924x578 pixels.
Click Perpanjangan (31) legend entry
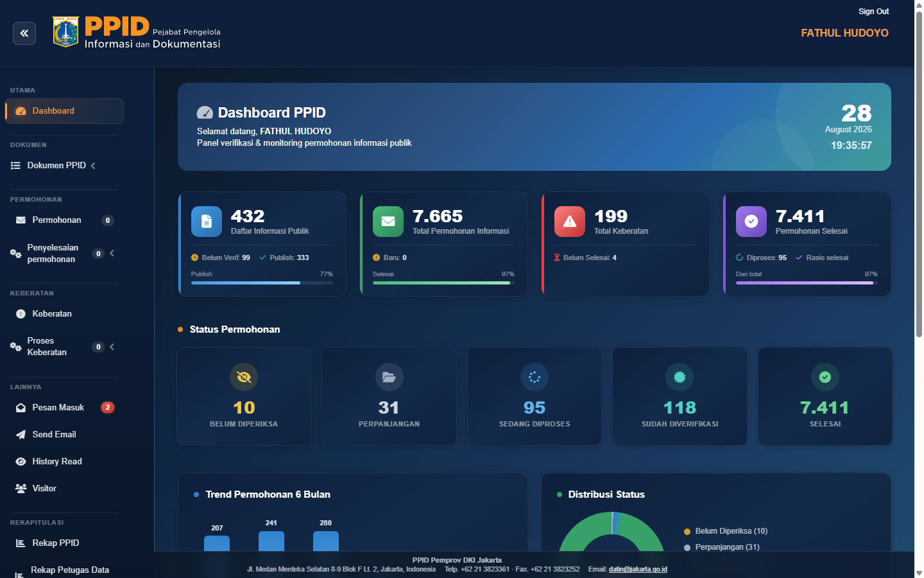(x=722, y=547)
